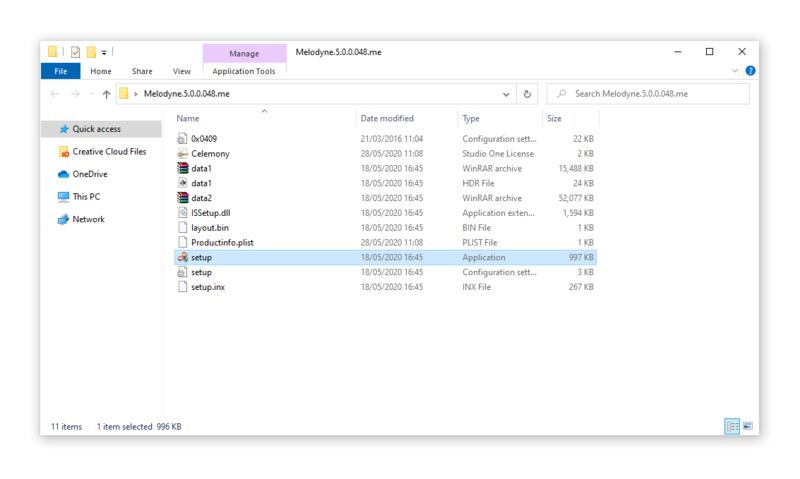Click the setup application file icon
Viewport: 800px width, 479px height.
click(x=182, y=257)
